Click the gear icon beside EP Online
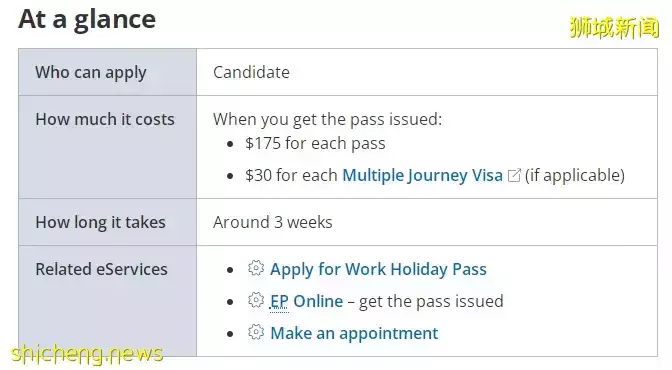 pos(256,300)
